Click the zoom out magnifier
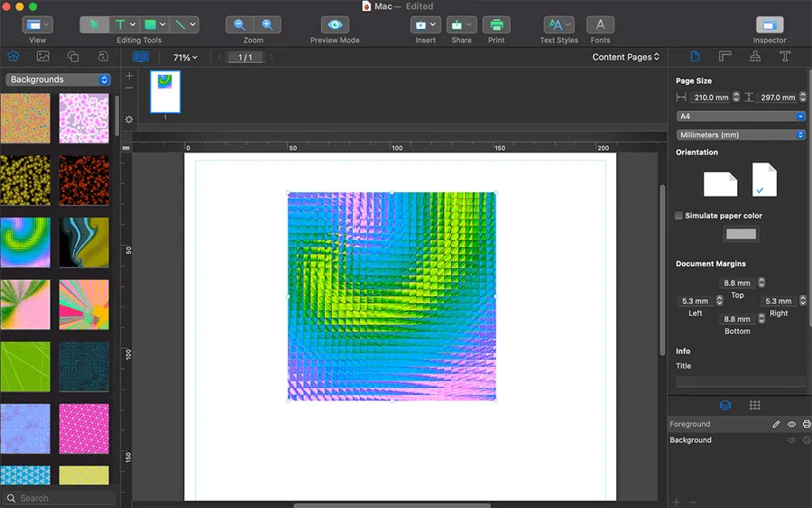This screenshot has height=508, width=812. pos(239,25)
